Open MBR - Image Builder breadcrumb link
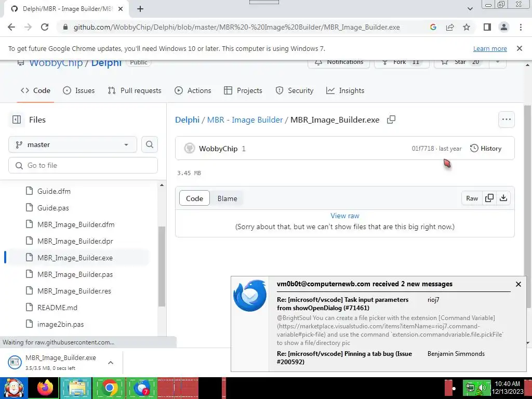This screenshot has width=532, height=399. pyautogui.click(x=245, y=120)
